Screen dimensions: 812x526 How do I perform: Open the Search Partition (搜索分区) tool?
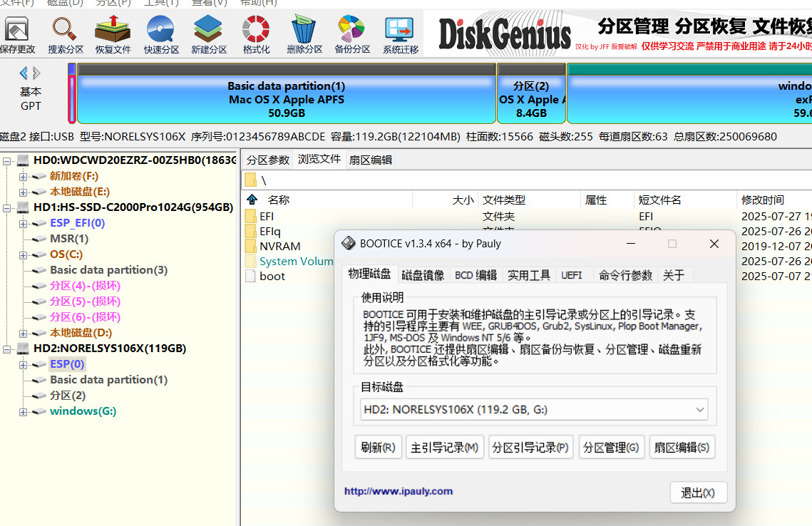[66, 34]
